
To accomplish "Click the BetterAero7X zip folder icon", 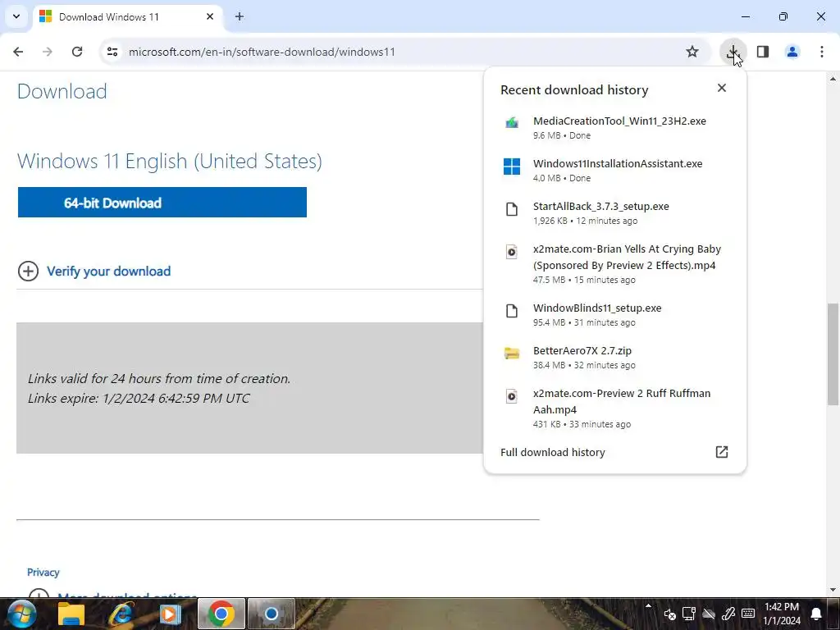I will click(x=512, y=353).
